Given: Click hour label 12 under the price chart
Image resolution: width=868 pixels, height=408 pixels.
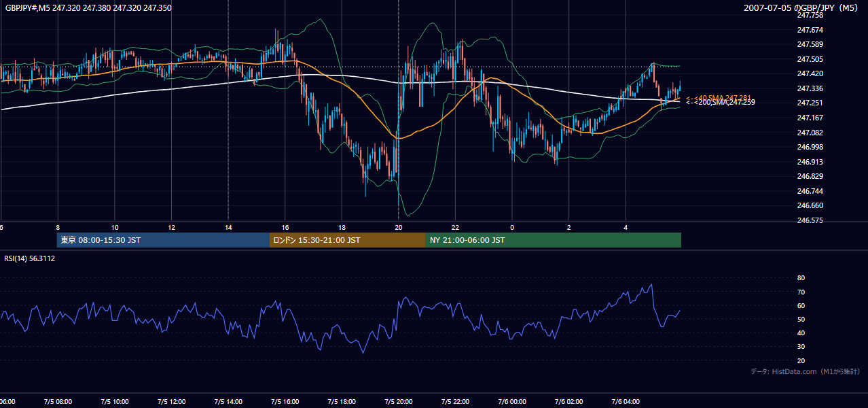Looking at the screenshot, I should click(172, 228).
